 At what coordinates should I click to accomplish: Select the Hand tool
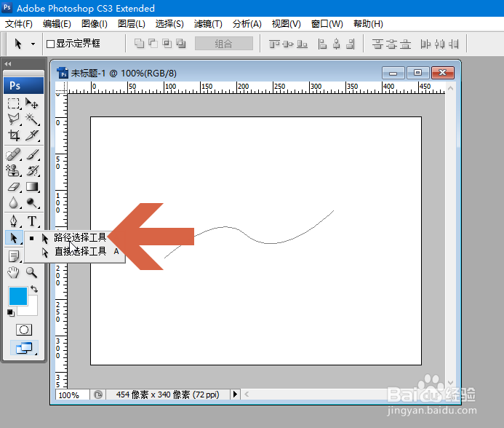pyautogui.click(x=14, y=273)
